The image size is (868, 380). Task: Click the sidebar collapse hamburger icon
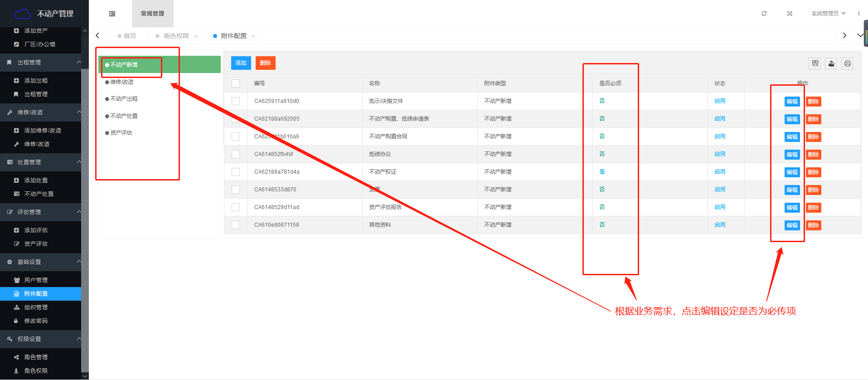click(112, 14)
